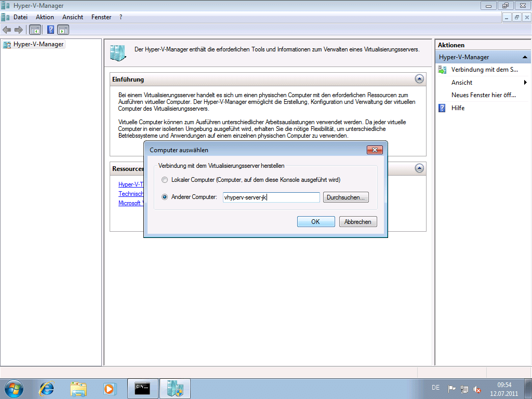Viewport: 532px width, 399px height.
Task: Collapse the Ressourcen section
Action: (419, 168)
